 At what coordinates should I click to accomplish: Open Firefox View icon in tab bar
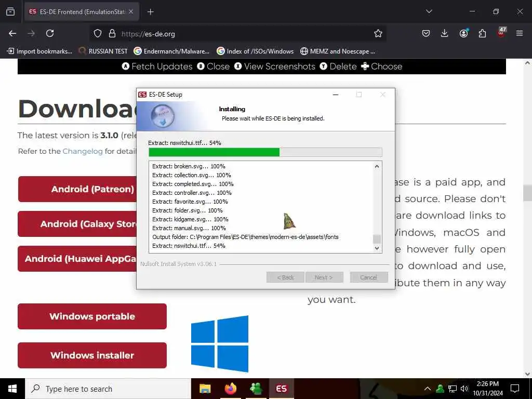pyautogui.click(x=10, y=11)
